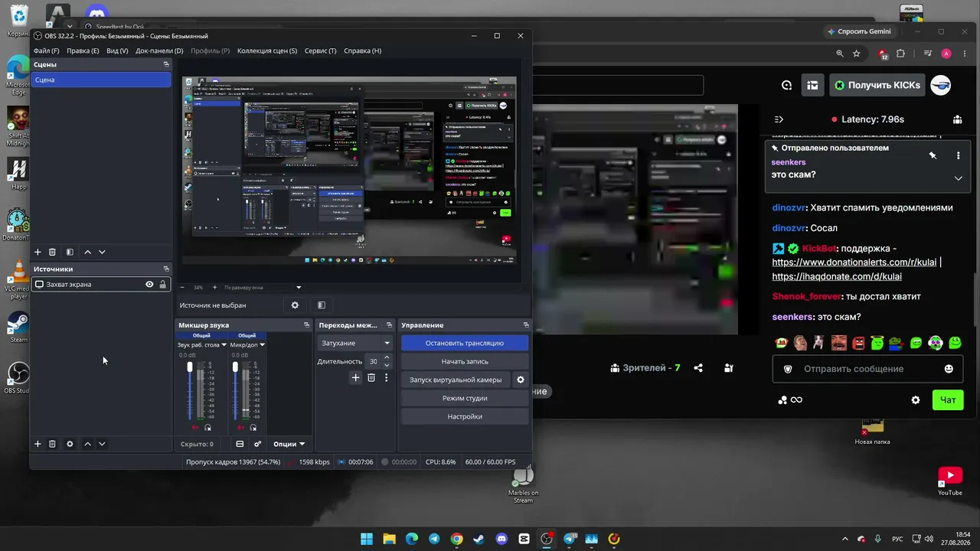Remove source with the trash icon under Источники
980x551 pixels.
point(52,444)
